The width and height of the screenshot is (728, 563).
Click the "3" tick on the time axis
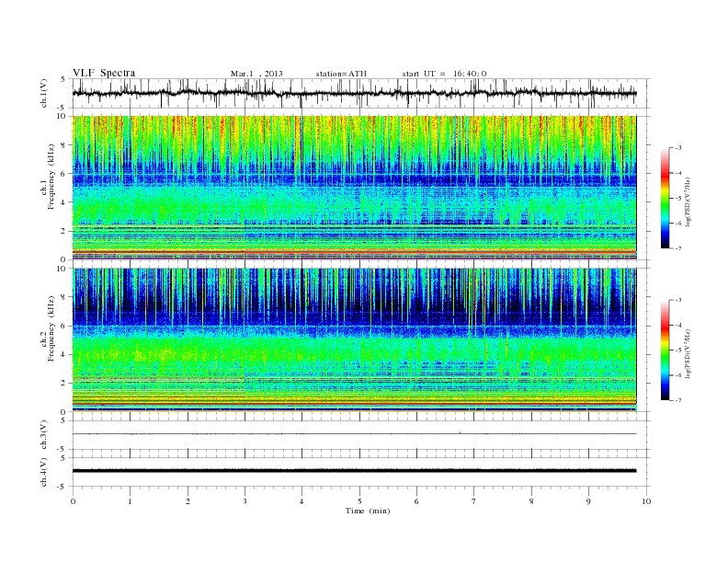point(245,501)
